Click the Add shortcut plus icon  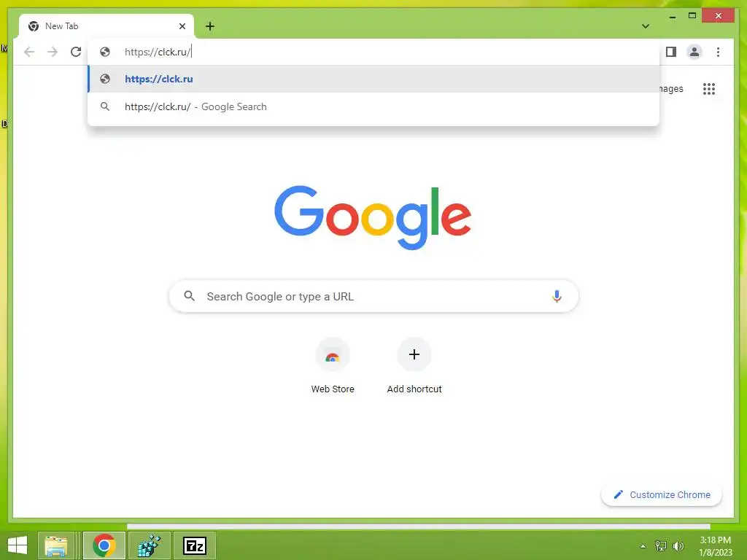pos(414,354)
